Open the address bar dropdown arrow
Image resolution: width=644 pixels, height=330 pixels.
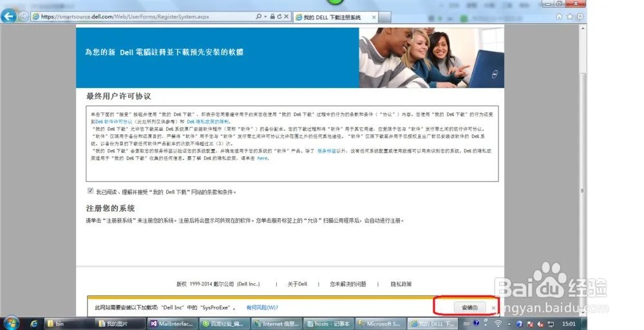click(x=265, y=17)
